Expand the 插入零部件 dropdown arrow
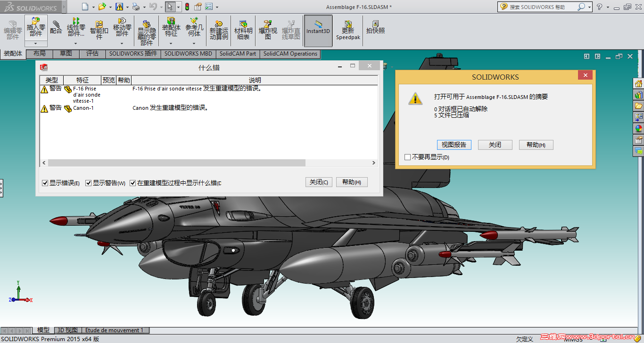This screenshot has height=343, width=644. tap(36, 43)
